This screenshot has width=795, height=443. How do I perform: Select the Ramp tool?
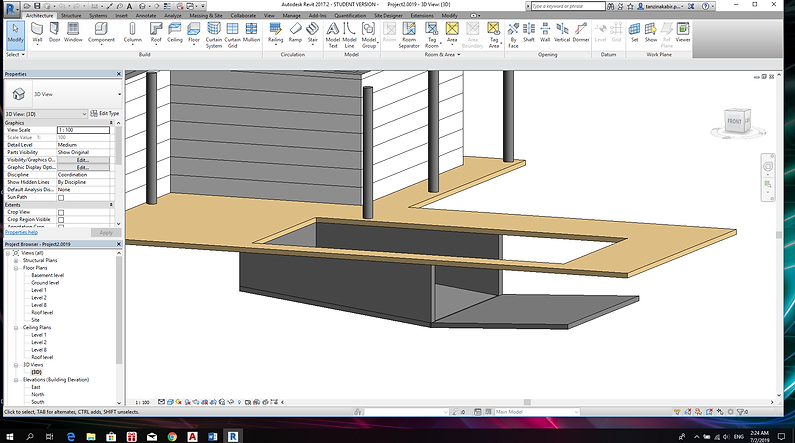click(x=295, y=32)
